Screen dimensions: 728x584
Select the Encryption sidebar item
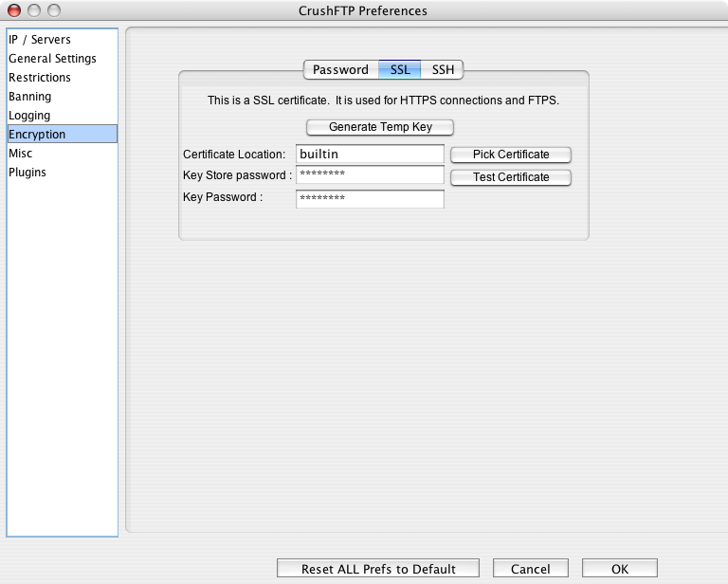coord(38,135)
